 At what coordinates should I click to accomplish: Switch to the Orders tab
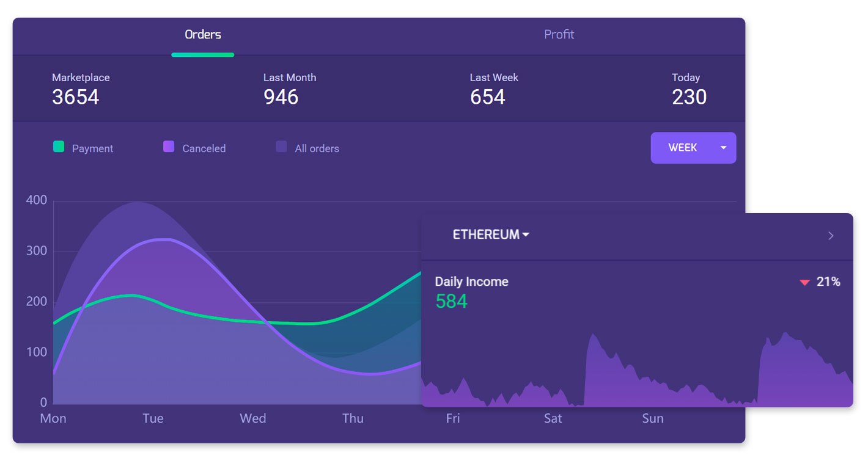coord(203,35)
